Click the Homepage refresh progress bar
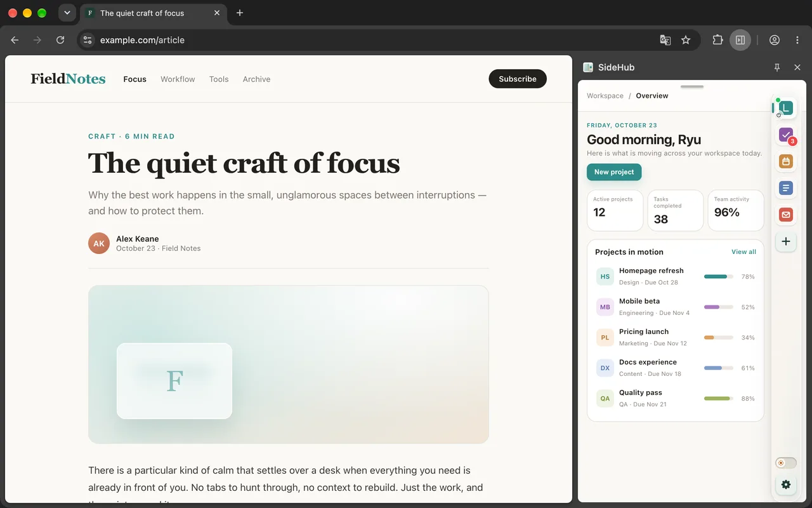812x508 pixels. [719, 277]
